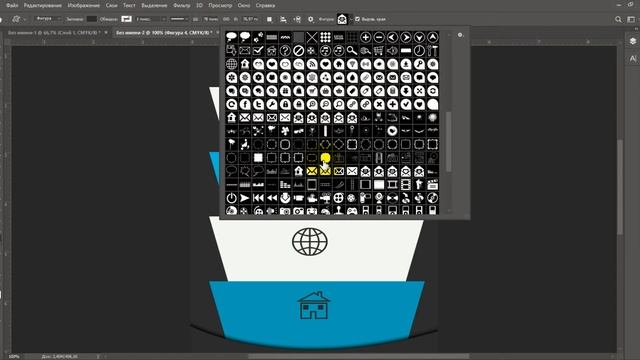640x360 pixels.
Task: Pick the Facebook f bubble shape
Action: coord(245,104)
